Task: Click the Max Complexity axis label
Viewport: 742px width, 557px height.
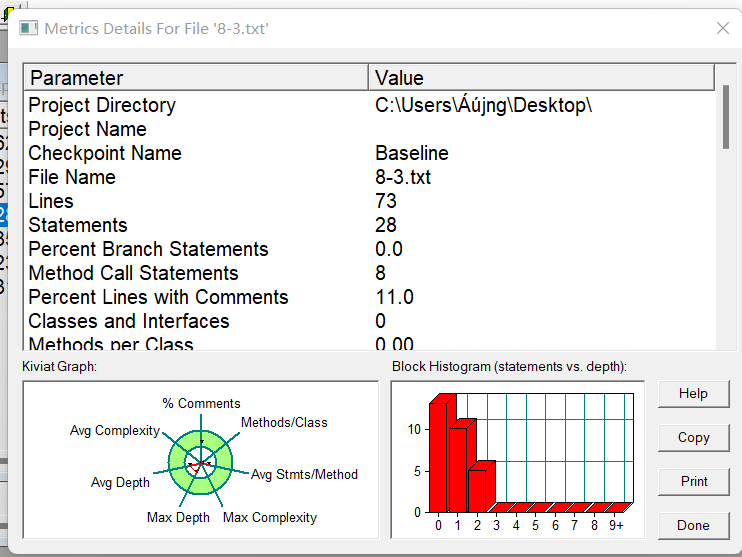Action: click(270, 518)
